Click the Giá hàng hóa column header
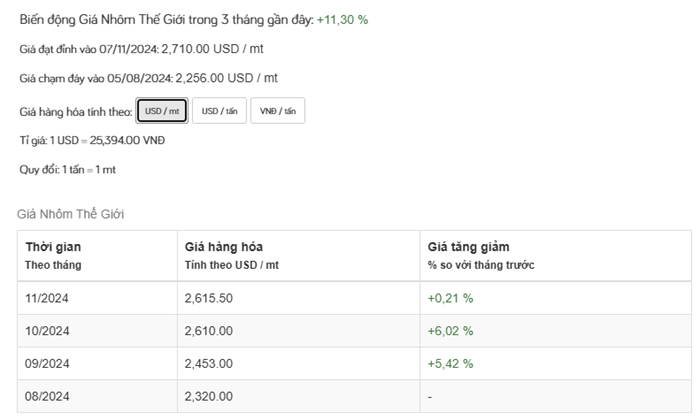This screenshot has width=700, height=420. click(x=224, y=247)
